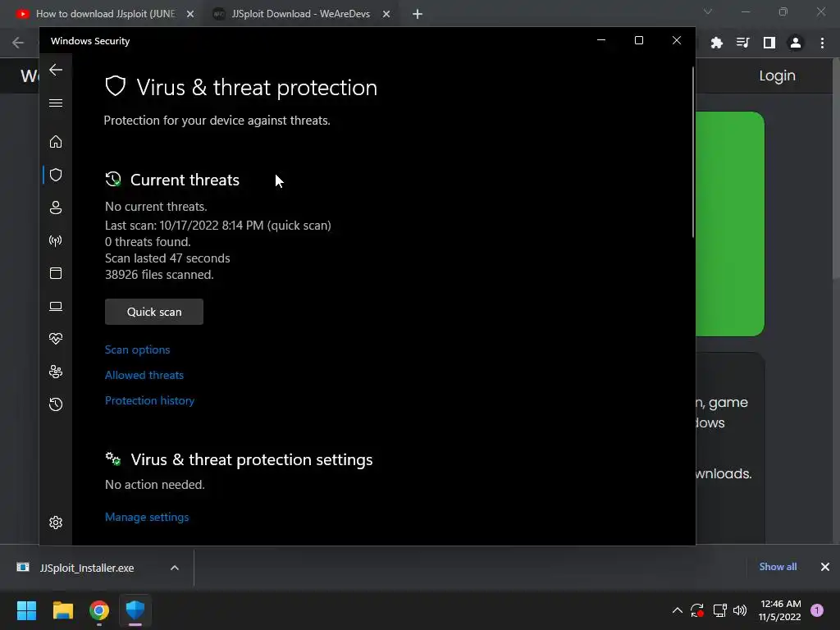Close the JJSploit Download tab
The image size is (840, 630).
pyautogui.click(x=386, y=14)
